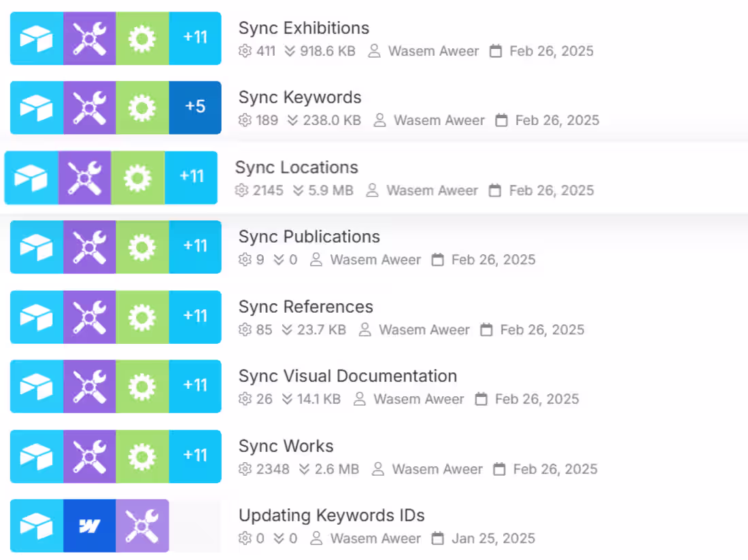The image size is (748, 560).
Task: Click the purple Tools icon on Sync Visual Documentation
Action: click(89, 386)
